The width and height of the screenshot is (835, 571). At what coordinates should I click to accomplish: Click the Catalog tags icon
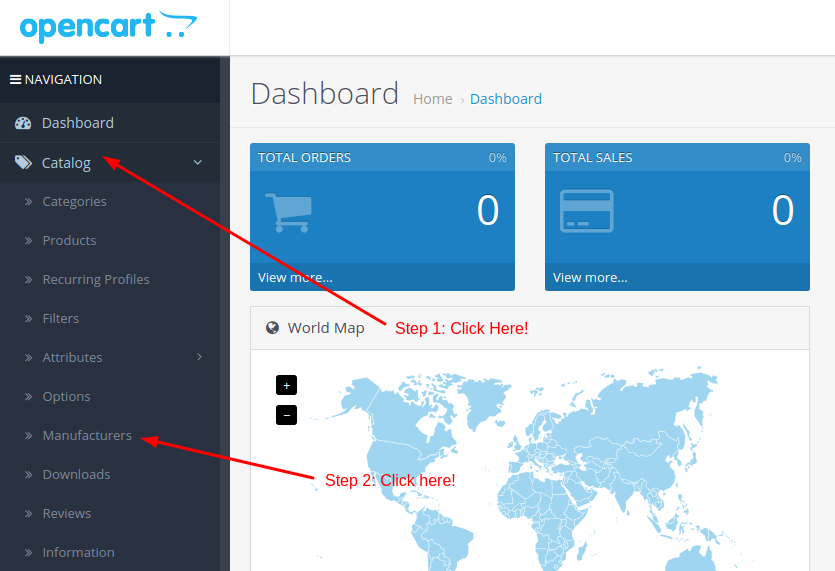[23, 162]
